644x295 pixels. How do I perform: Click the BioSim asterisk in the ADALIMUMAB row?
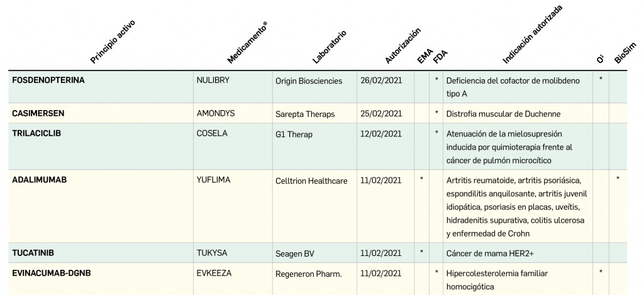pyautogui.click(x=618, y=180)
